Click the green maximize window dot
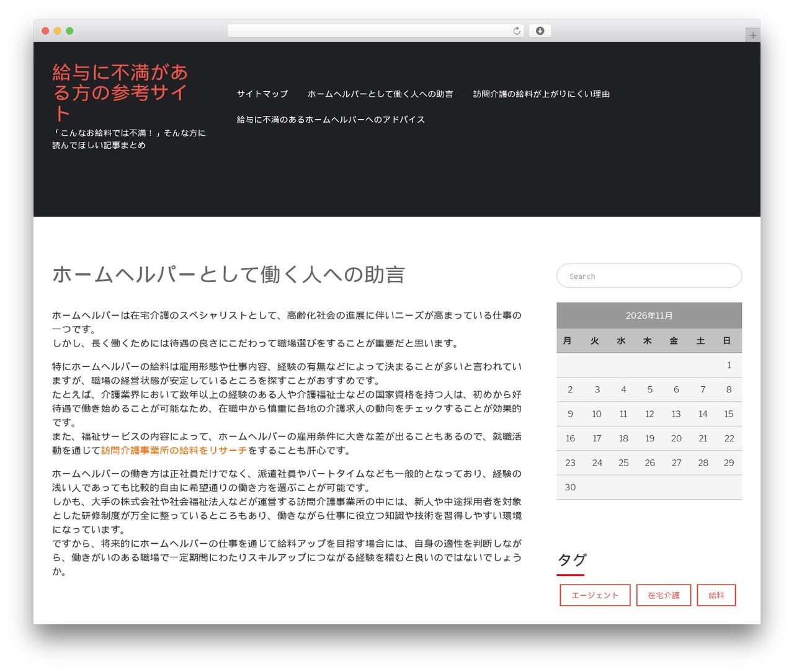This screenshot has width=794, height=672. coord(69,31)
